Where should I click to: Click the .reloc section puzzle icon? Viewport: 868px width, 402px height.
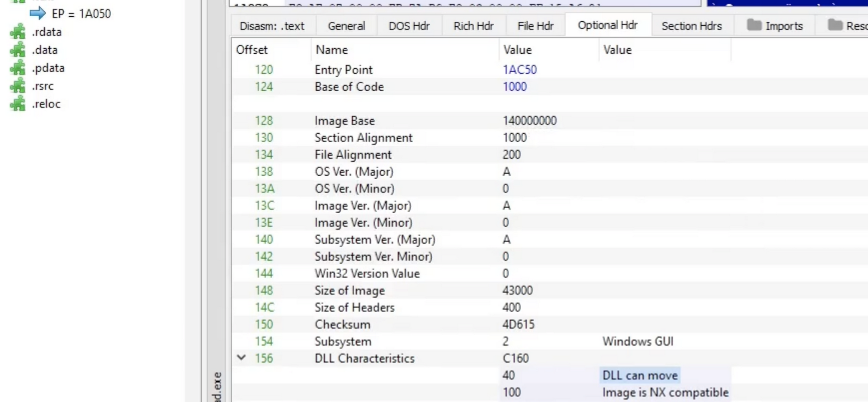(x=18, y=104)
